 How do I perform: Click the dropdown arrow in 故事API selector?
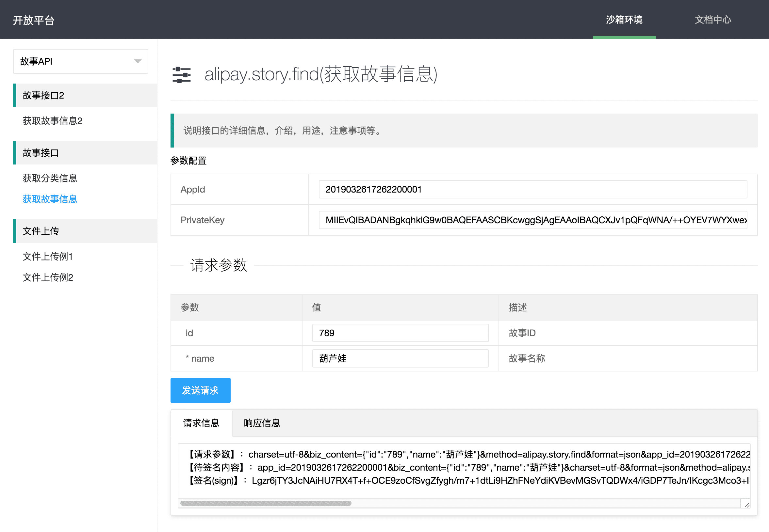click(138, 61)
